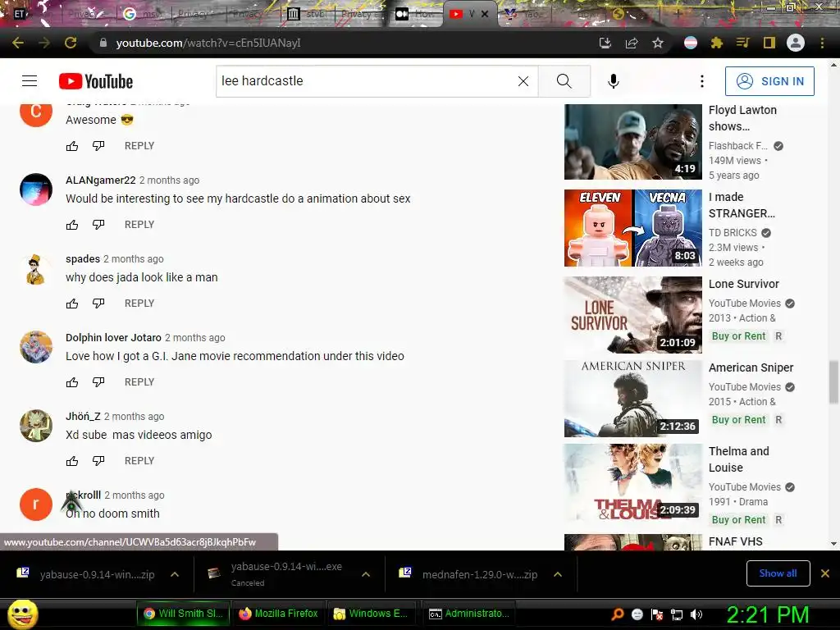Open the Chrome profile avatar
The image size is (840, 630).
coord(796,43)
